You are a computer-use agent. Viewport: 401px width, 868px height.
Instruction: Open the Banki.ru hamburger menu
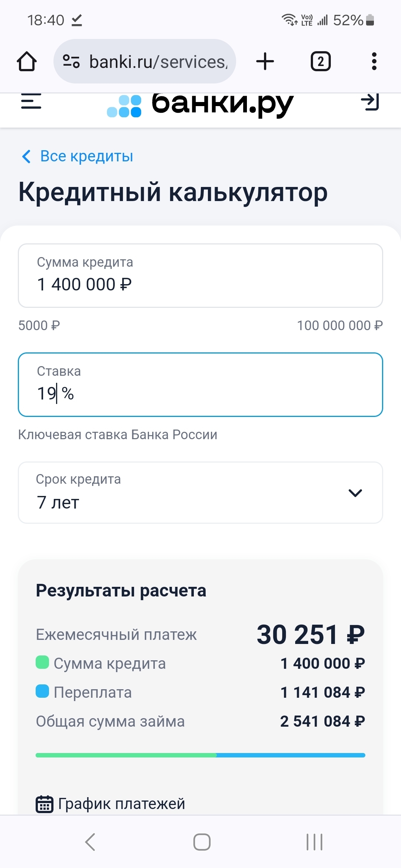[31, 102]
